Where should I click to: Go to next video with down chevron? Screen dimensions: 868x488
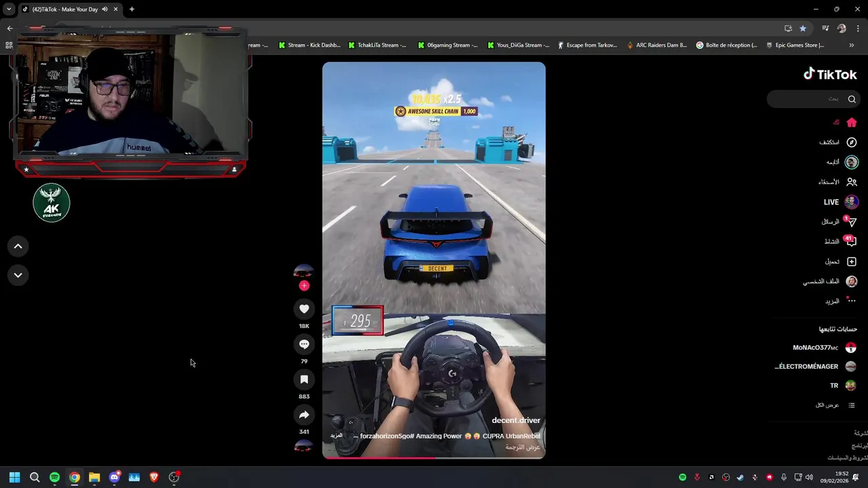18,275
